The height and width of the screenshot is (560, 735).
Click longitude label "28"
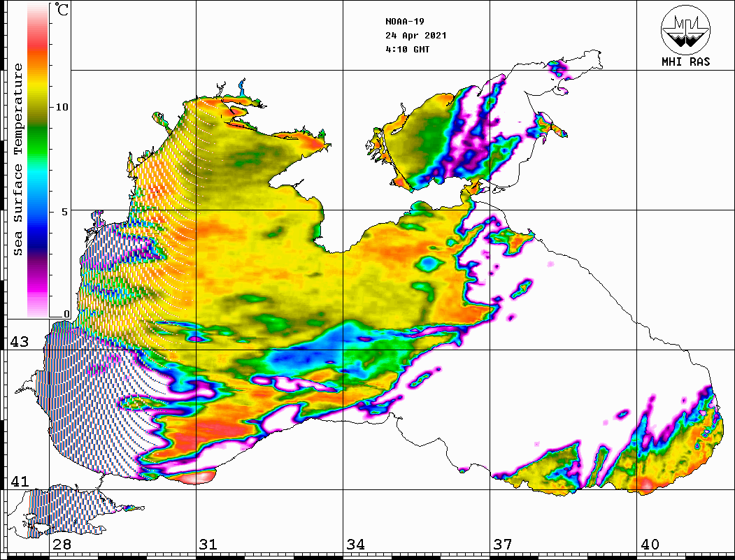point(62,545)
